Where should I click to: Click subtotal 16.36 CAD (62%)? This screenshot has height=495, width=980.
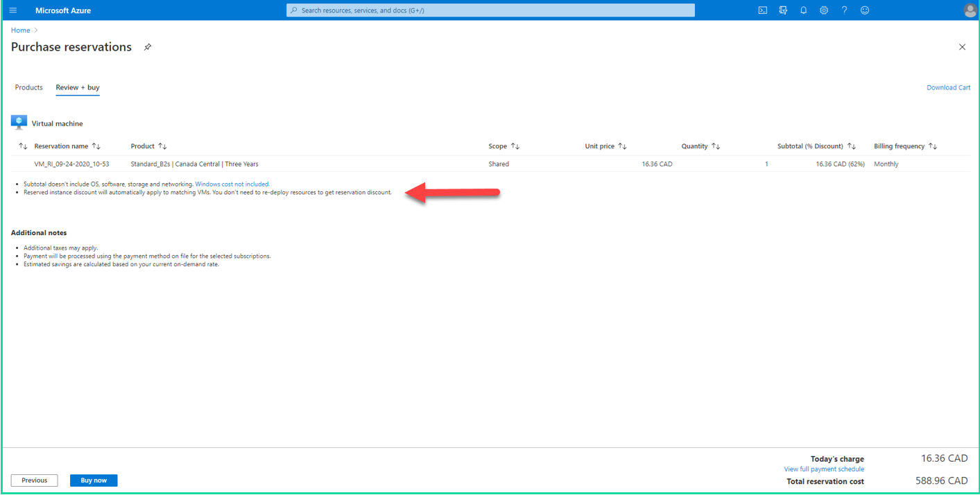point(840,164)
